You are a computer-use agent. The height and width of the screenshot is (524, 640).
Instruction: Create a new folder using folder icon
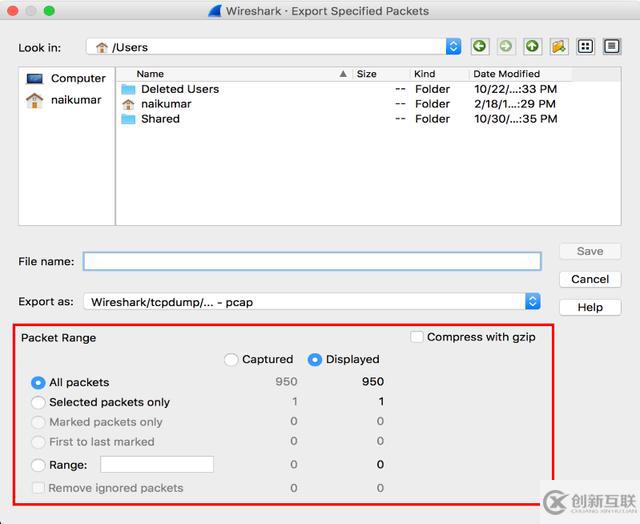(x=559, y=46)
